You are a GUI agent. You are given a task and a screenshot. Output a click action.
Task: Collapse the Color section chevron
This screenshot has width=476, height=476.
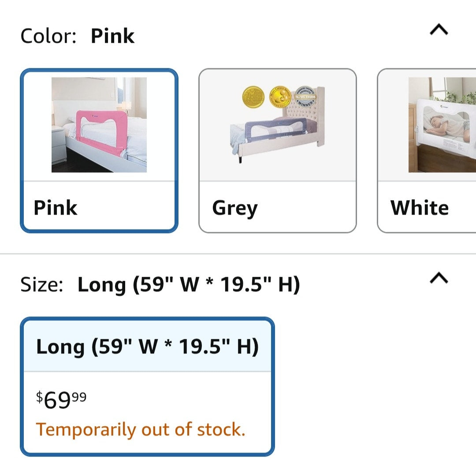[439, 31]
